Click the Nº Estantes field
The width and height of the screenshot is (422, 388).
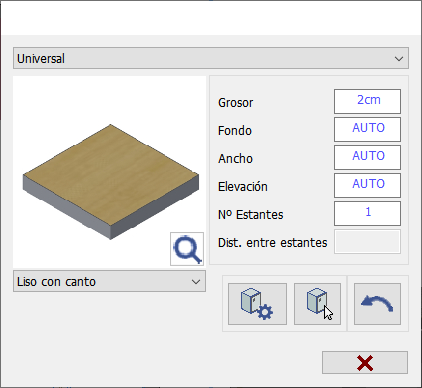(367, 213)
